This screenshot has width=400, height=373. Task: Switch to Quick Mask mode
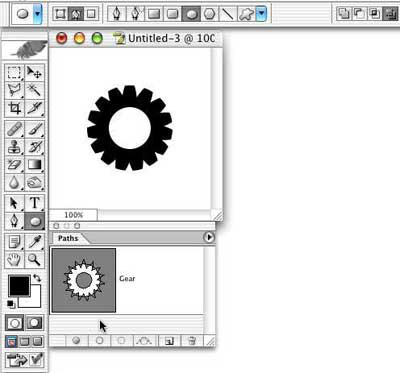[x=34, y=323]
